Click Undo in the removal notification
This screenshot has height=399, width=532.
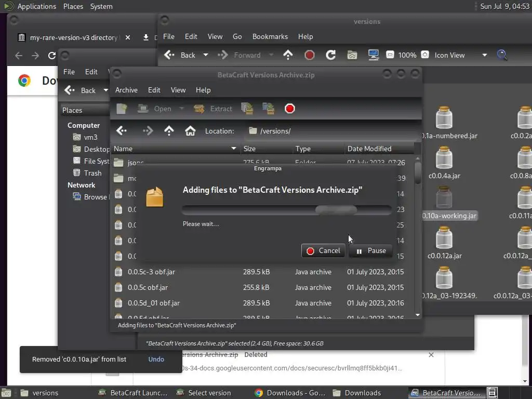(x=156, y=360)
